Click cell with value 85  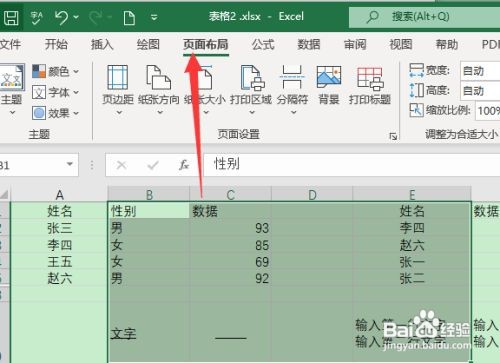click(230, 245)
